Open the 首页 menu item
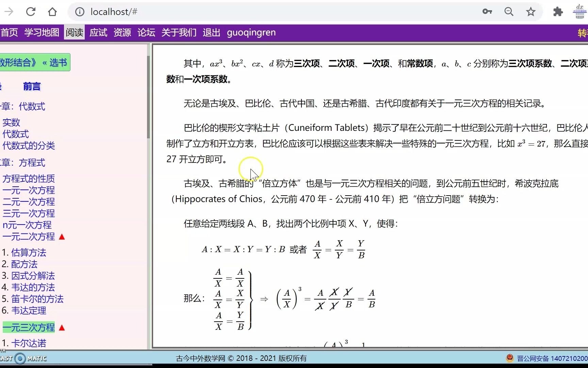588x368 pixels. [9, 33]
